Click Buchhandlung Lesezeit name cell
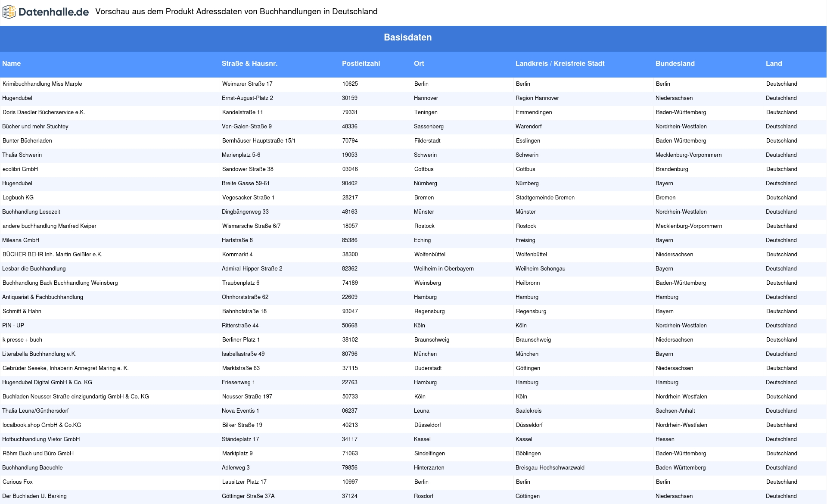The image size is (827, 504). [31, 212]
